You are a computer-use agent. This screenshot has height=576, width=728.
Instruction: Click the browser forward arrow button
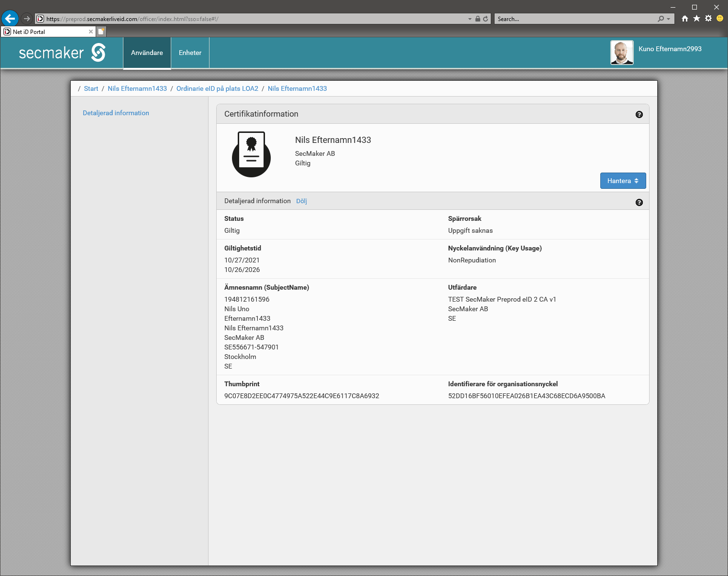(x=27, y=19)
